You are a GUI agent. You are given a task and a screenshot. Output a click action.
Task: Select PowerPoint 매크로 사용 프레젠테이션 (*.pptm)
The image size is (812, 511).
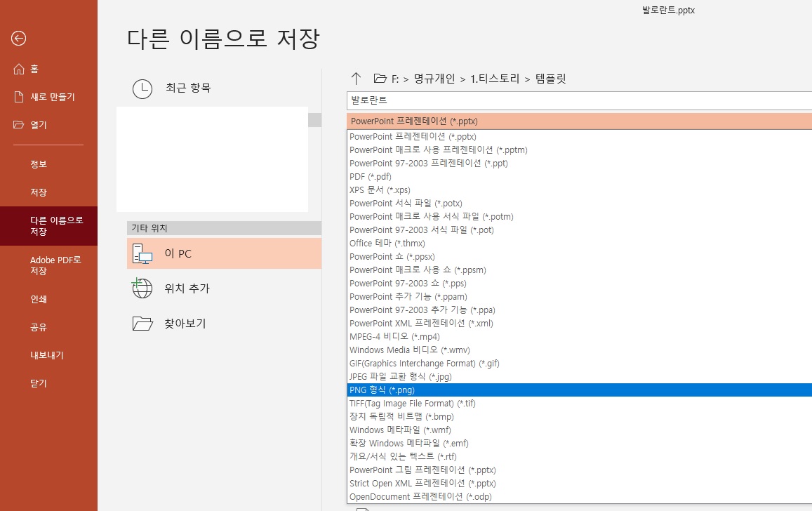pos(580,150)
